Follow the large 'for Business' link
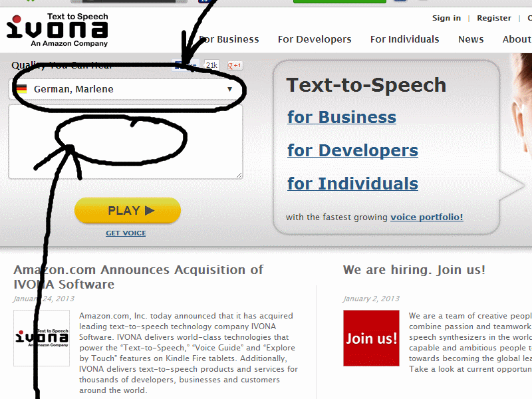This screenshot has height=399, width=532. [x=342, y=118]
